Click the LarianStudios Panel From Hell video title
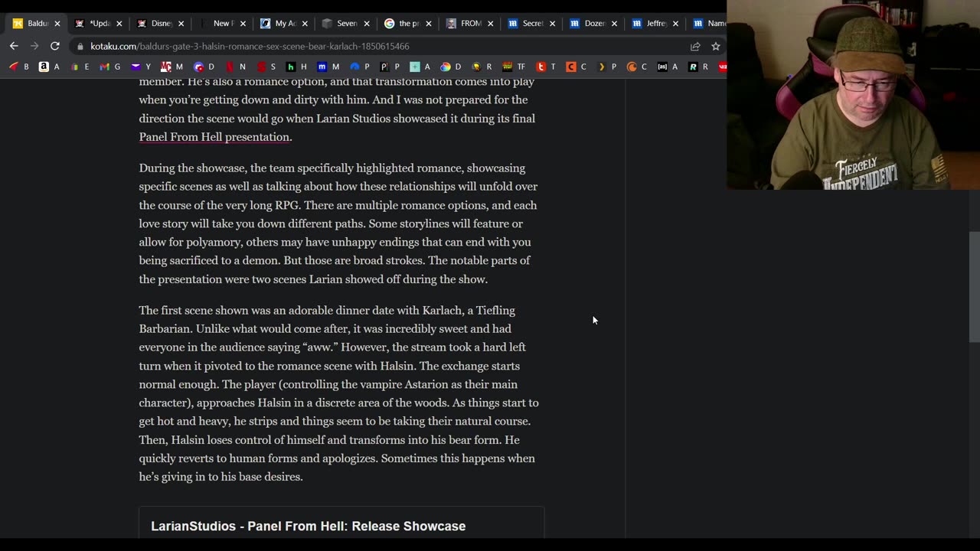Screen dimensions: 980x551 click(308, 526)
